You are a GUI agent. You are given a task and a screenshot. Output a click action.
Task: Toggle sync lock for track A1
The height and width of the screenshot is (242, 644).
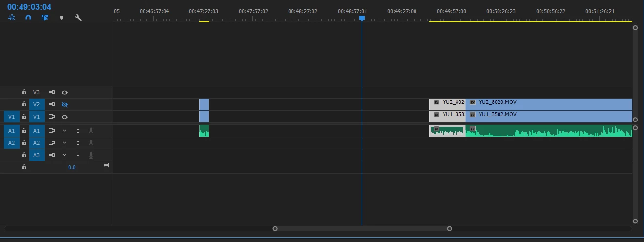[x=51, y=131]
